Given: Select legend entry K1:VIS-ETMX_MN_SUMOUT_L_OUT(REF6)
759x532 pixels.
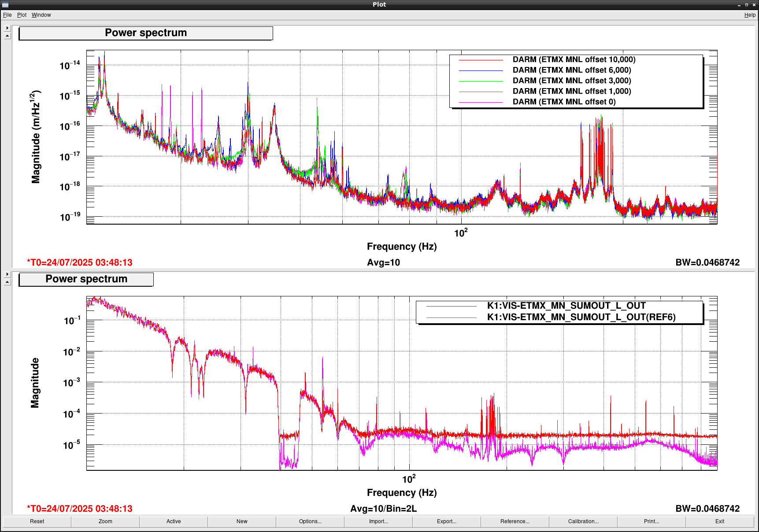Looking at the screenshot, I should (x=581, y=317).
